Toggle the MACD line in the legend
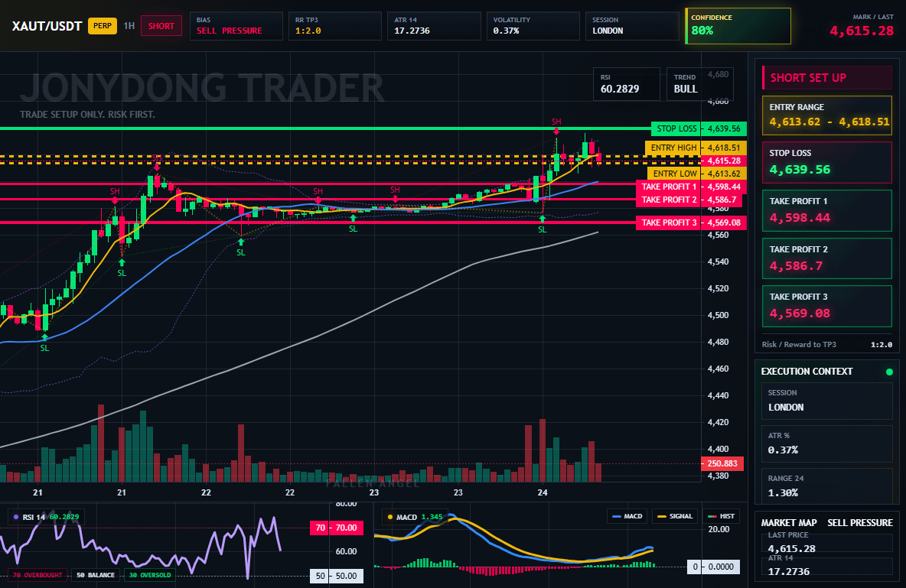 [x=627, y=516]
